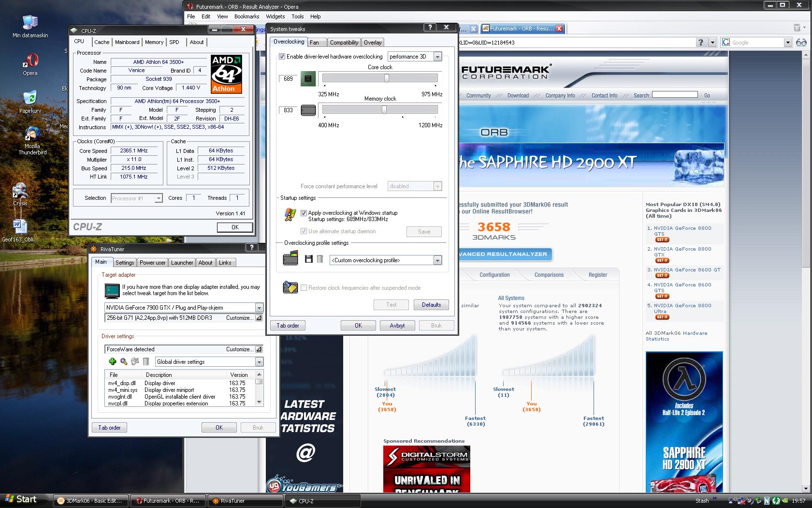Open NVIDIA GeForce 8800 GTS link

coord(682,231)
